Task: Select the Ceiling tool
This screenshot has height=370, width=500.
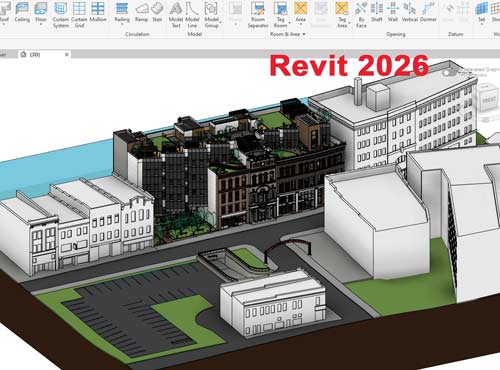Action: (22, 12)
